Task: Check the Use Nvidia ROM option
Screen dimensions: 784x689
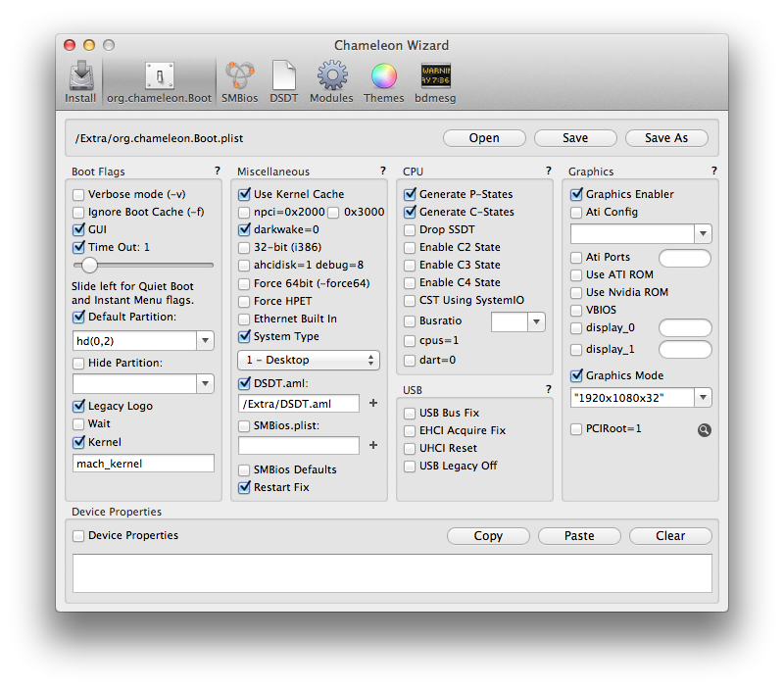Action: (576, 292)
